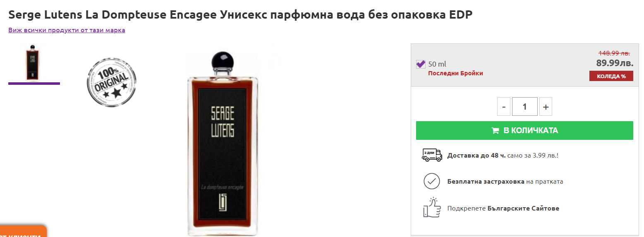644x237 pixels.
Task: Toggle the 50 ml size checkbox
Action: [421, 64]
